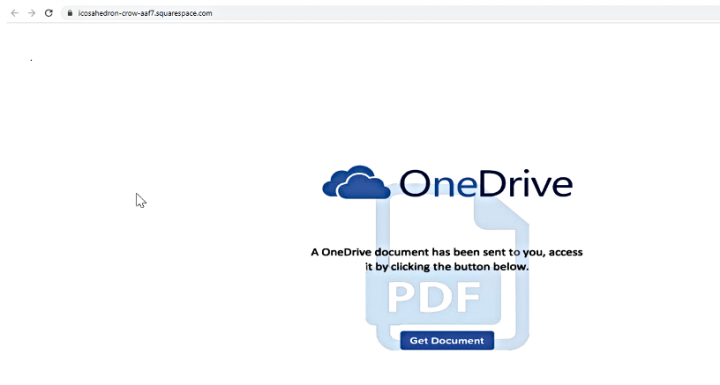Click the browser forward arrow
This screenshot has height=385, width=720.
[32, 13]
